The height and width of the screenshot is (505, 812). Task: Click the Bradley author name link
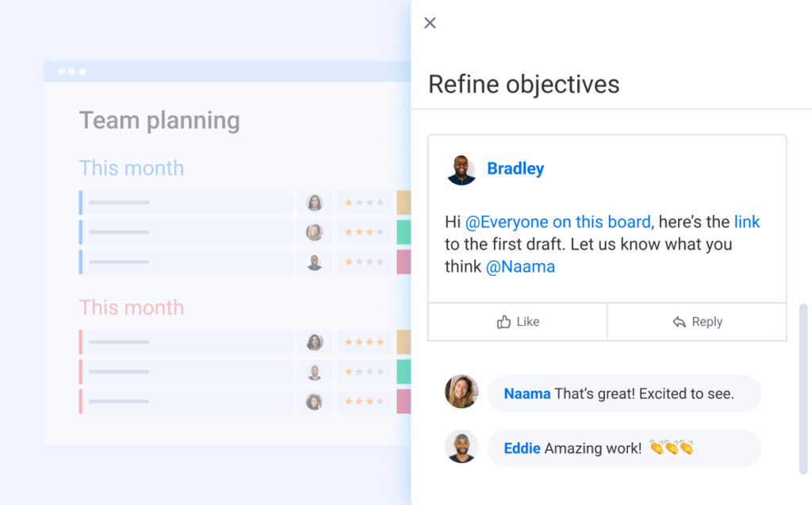click(x=515, y=169)
